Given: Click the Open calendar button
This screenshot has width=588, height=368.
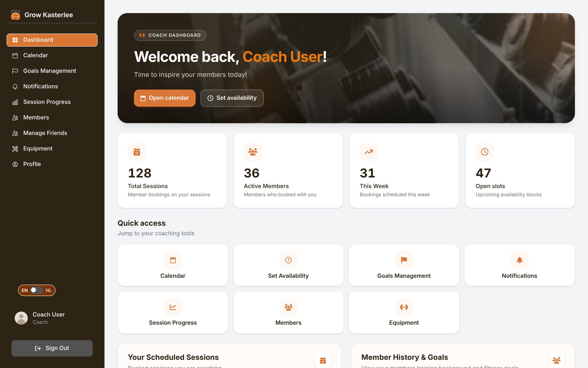Looking at the screenshot, I should [165, 98].
